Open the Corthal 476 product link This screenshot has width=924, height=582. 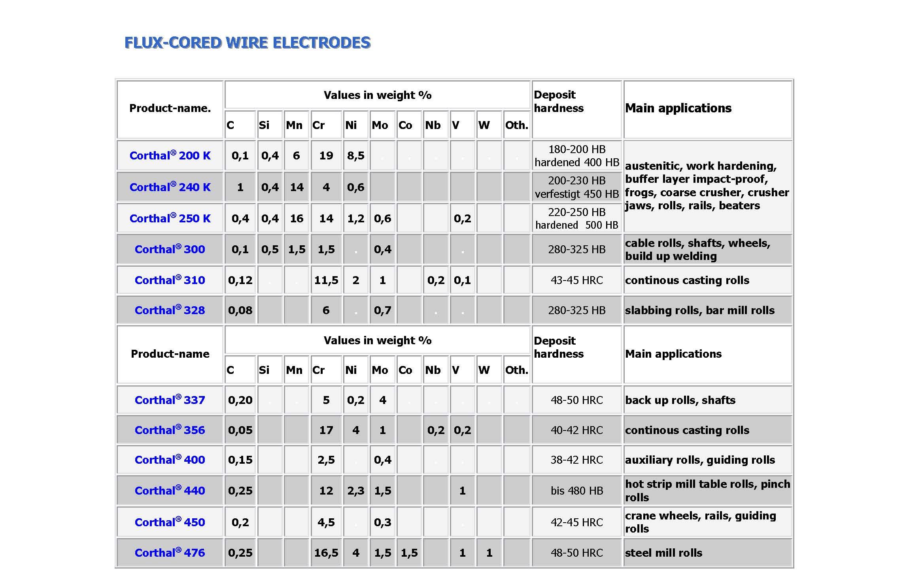click(170, 553)
